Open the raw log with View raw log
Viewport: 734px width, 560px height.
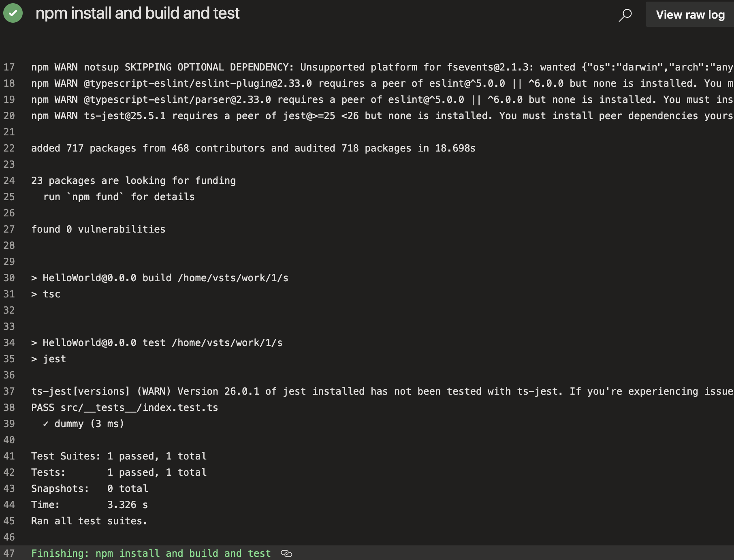690,14
